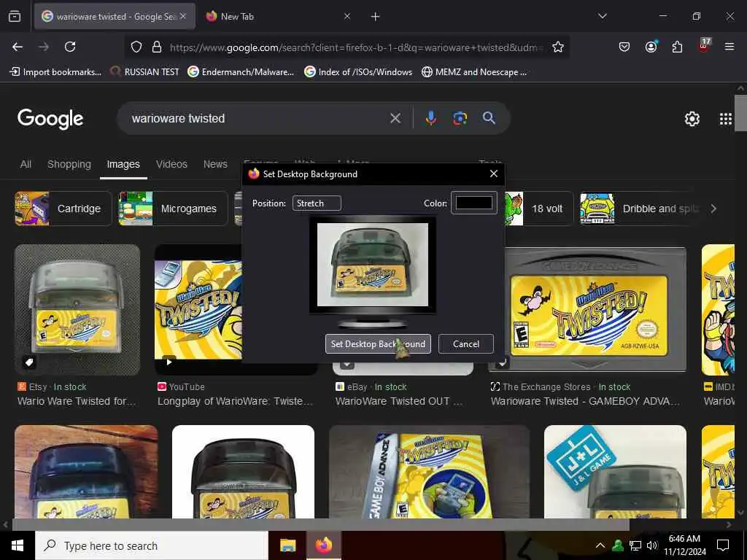Click the warioware twisted search input
This screenshot has width=747, height=560.
258,118
